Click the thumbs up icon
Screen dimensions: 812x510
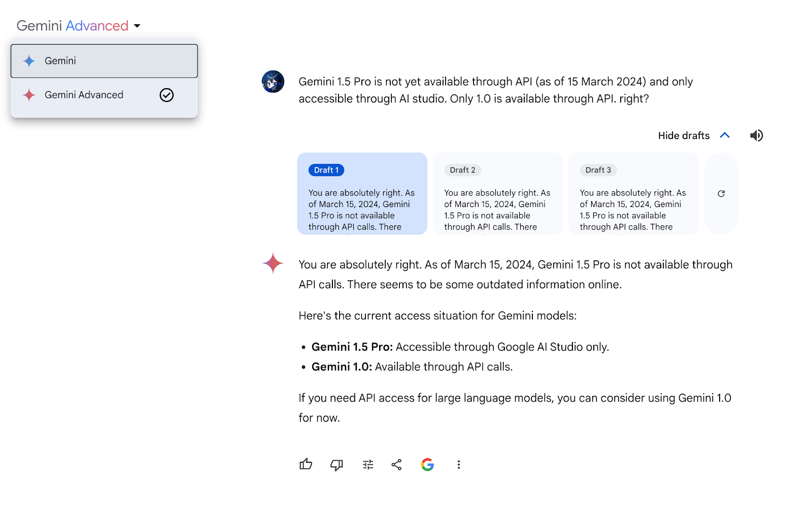306,464
